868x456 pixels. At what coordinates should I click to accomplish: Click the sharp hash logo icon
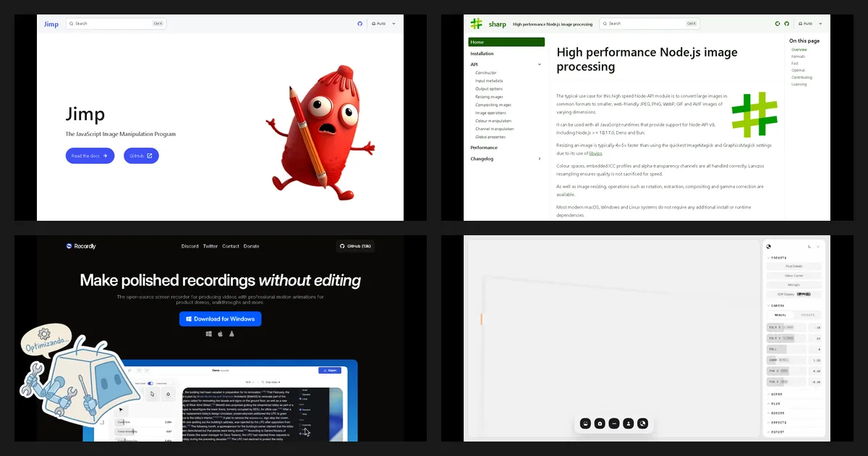point(476,24)
